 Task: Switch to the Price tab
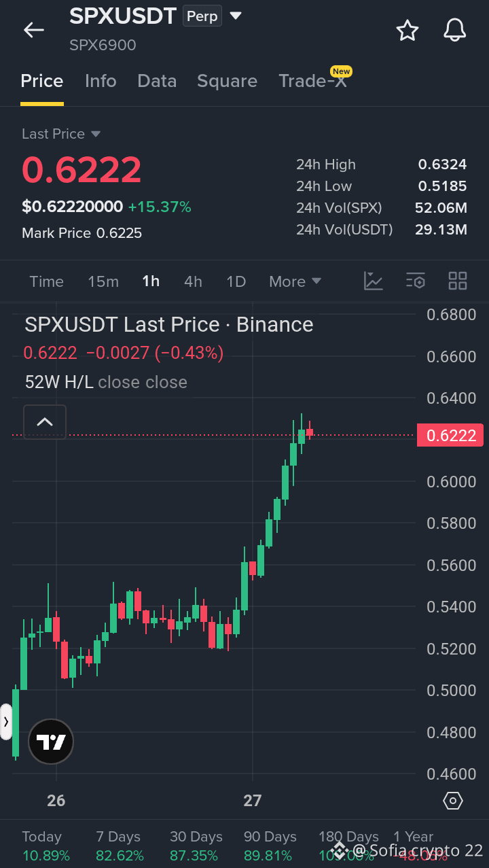coord(42,81)
